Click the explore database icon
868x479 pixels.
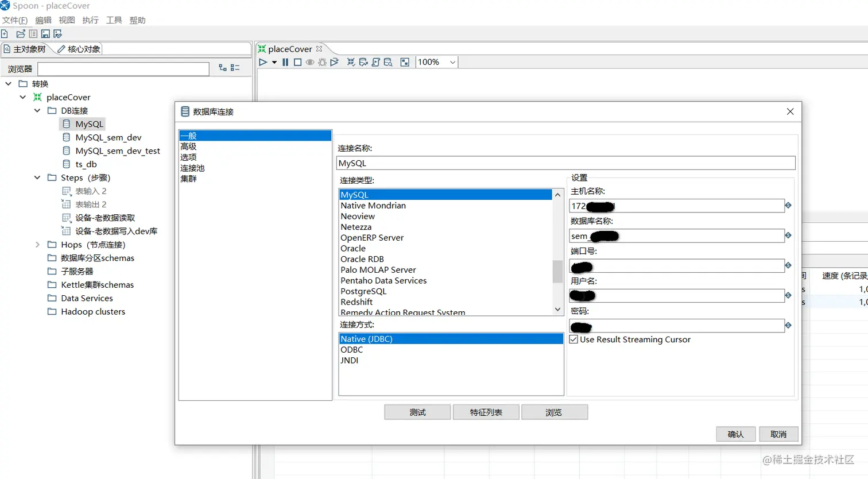pos(388,62)
